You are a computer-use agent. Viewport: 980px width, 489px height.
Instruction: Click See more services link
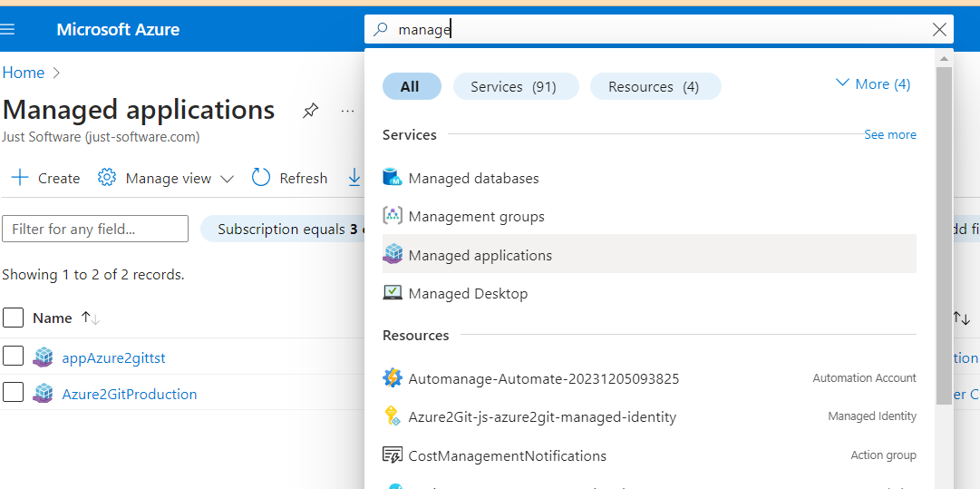(890, 134)
